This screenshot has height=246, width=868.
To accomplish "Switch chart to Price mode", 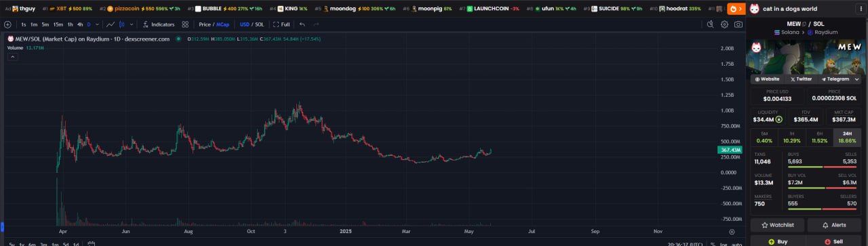I will (x=205, y=24).
